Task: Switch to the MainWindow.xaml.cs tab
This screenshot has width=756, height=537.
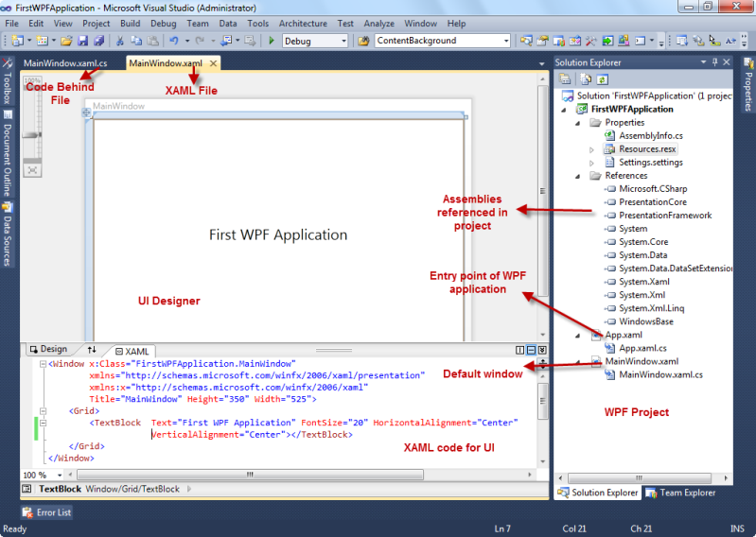Action: click(65, 63)
